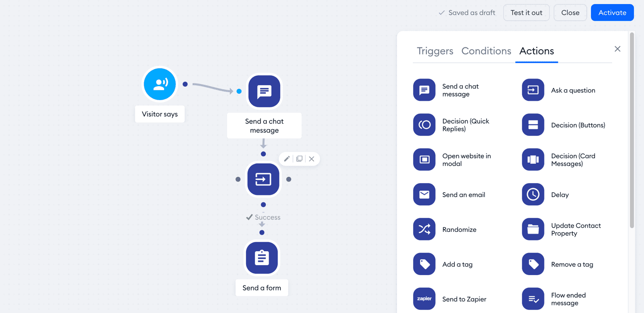Choose the "Open website in modal" action icon
This screenshot has height=313, width=644.
coord(424,159)
